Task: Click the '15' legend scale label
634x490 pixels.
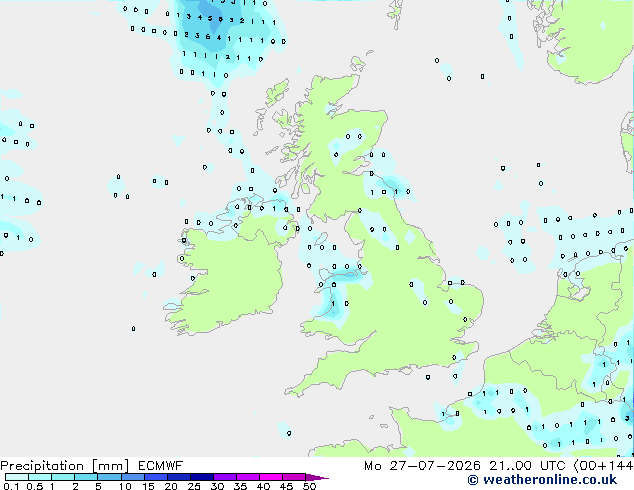Action: (148, 486)
